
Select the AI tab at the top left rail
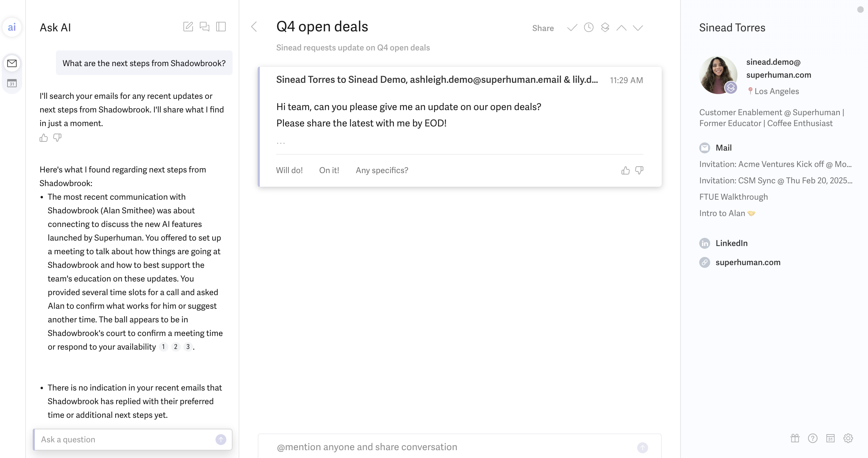pyautogui.click(x=12, y=27)
